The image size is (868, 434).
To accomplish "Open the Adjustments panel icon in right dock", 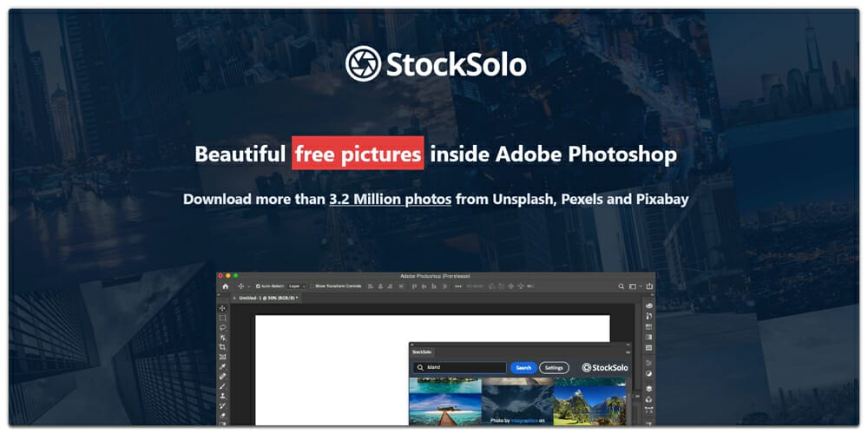I will tap(648, 373).
